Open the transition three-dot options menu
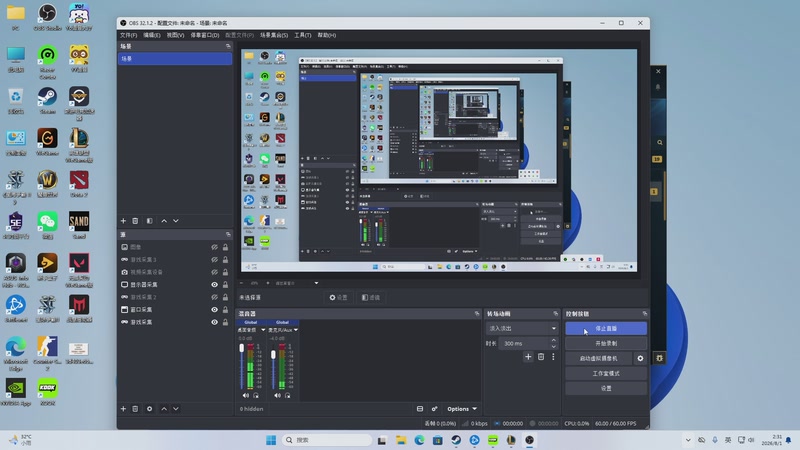This screenshot has width=800, height=450. [x=553, y=357]
